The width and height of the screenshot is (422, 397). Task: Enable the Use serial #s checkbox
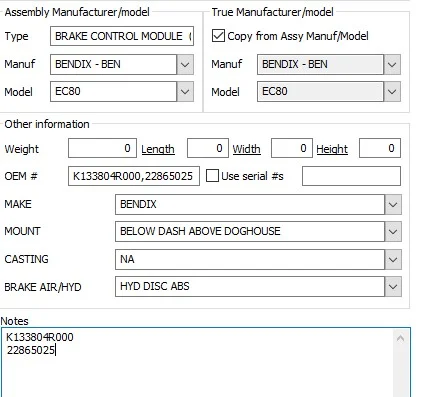coord(212,176)
